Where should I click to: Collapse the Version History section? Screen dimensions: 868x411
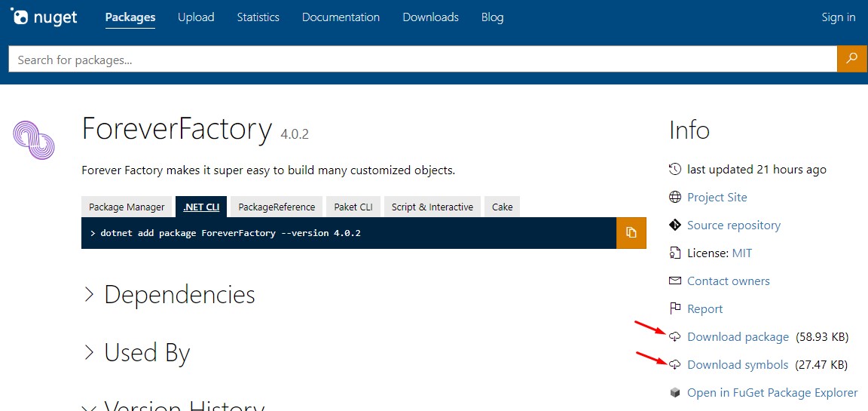pos(173,406)
